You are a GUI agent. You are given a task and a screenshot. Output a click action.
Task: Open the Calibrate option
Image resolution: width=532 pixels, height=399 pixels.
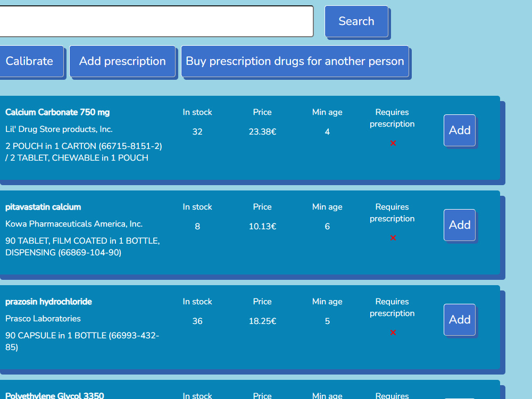click(x=31, y=61)
